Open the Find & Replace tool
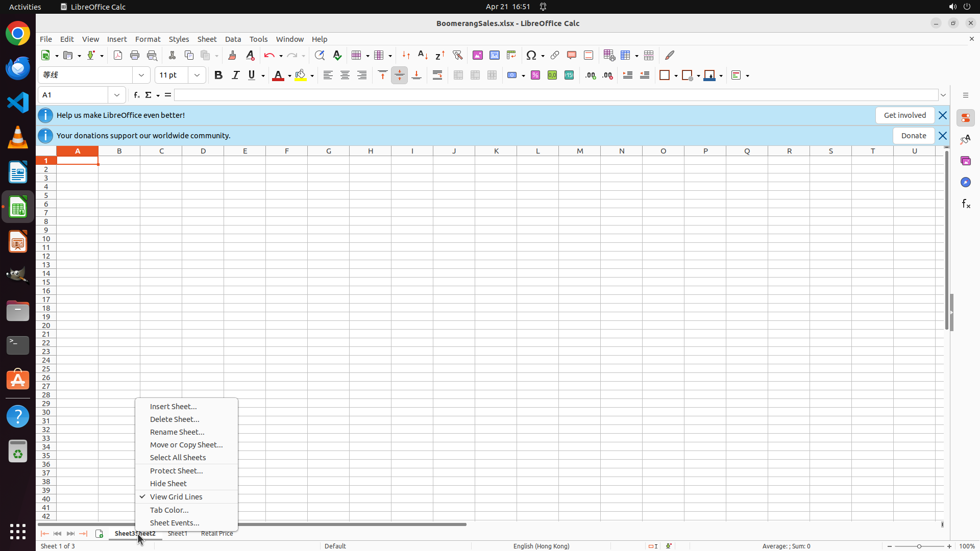This screenshot has height=551, width=980. click(x=320, y=55)
